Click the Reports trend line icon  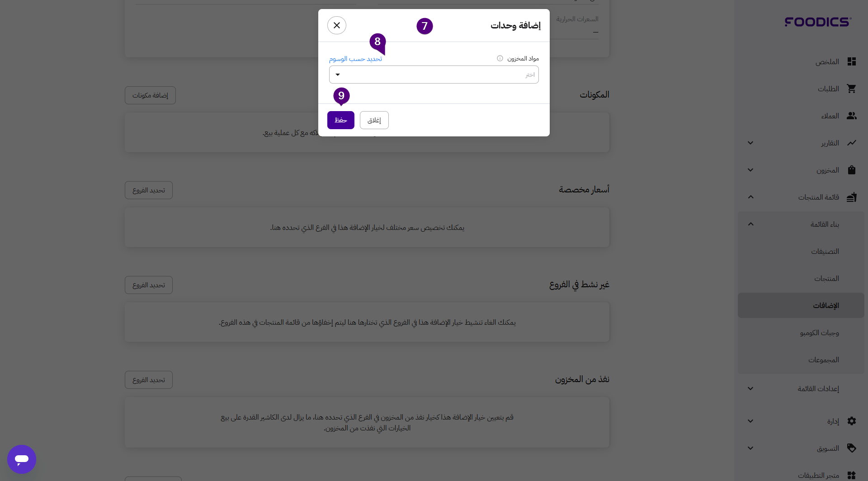tap(852, 143)
